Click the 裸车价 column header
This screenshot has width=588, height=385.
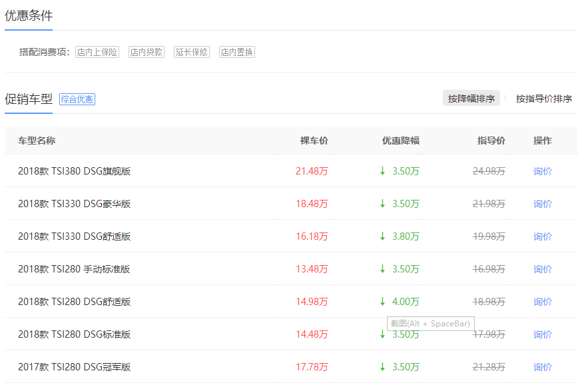[314, 141]
